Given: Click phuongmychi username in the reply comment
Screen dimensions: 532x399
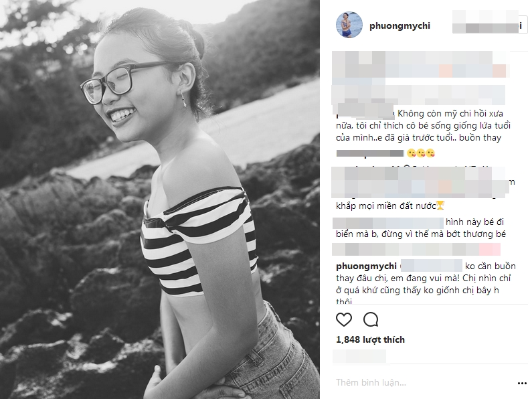Looking at the screenshot, I should point(366,266).
